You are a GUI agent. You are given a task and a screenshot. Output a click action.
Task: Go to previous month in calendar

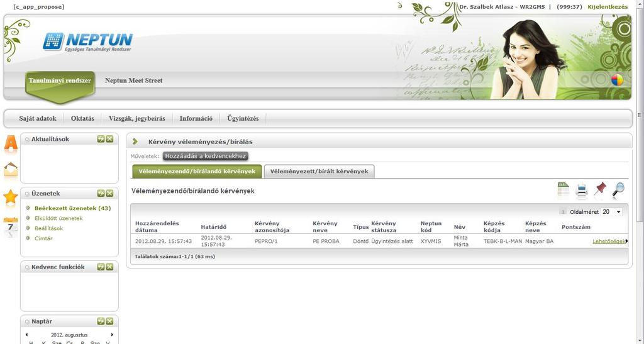(27, 335)
